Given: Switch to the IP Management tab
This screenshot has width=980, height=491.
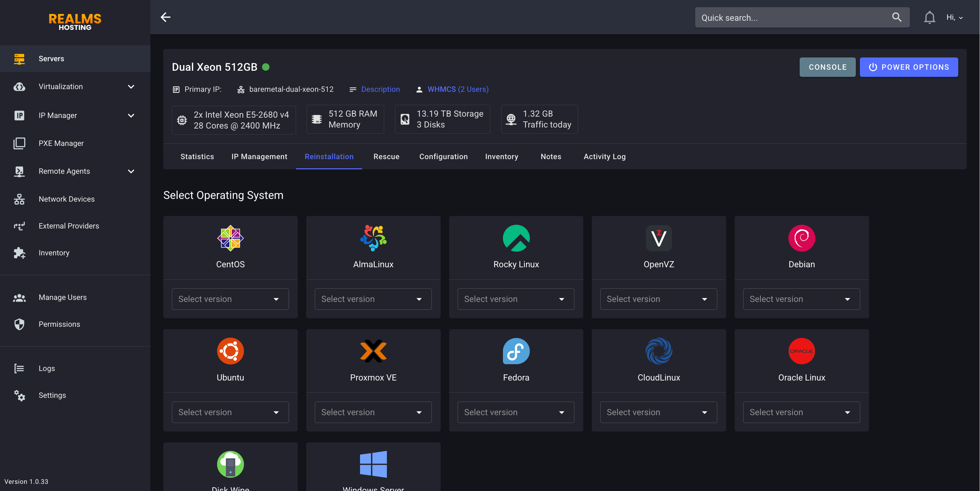Looking at the screenshot, I should pos(259,156).
